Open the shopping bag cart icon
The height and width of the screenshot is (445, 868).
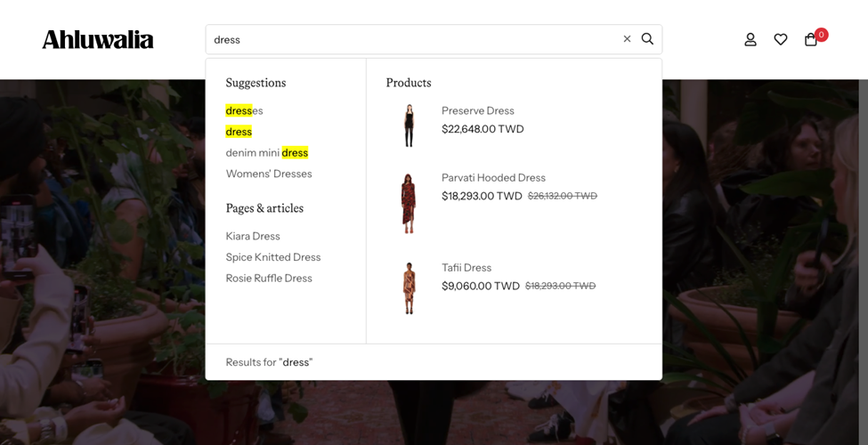click(x=811, y=39)
